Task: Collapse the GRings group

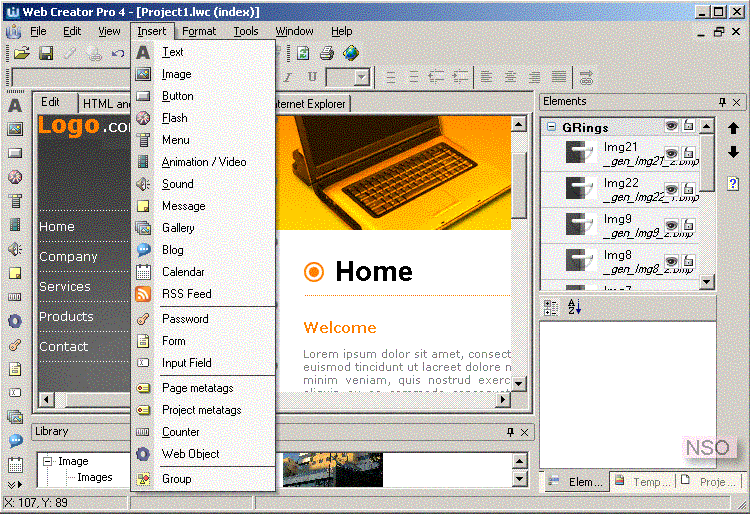Action: tap(551, 127)
